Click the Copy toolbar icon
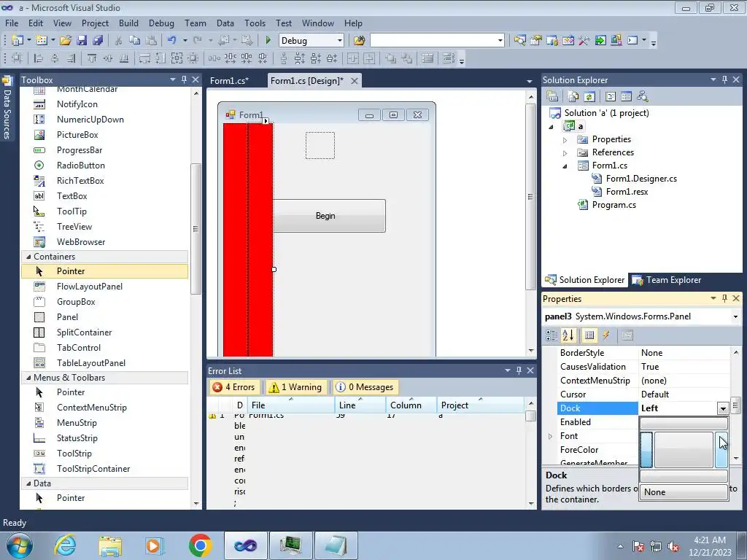This screenshot has width=747, height=560. coord(135,41)
